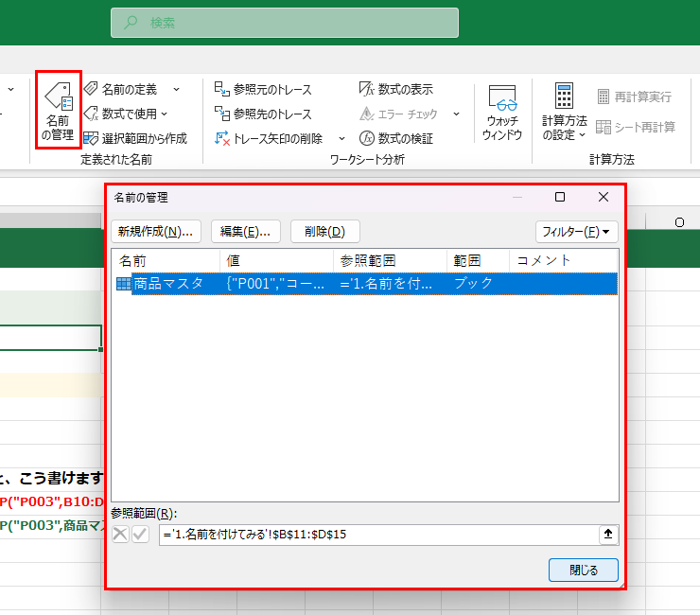Expand the ribbon group chevron at far left

coord(10,89)
